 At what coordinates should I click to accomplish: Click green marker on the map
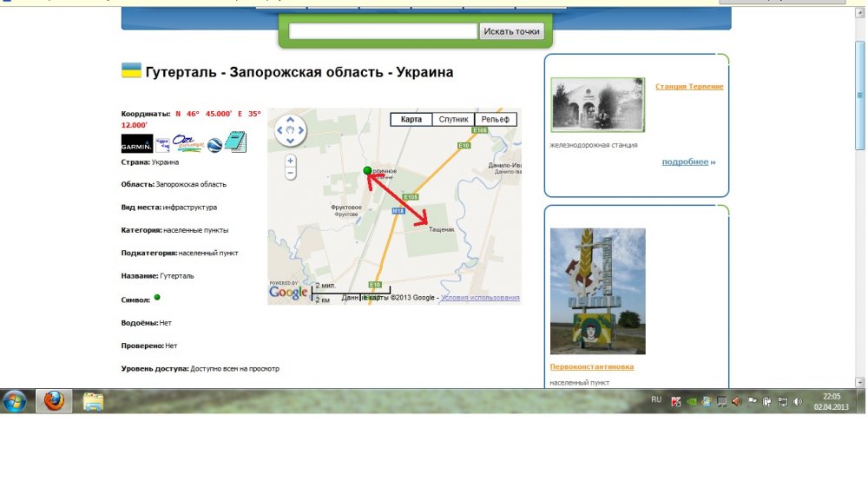367,170
